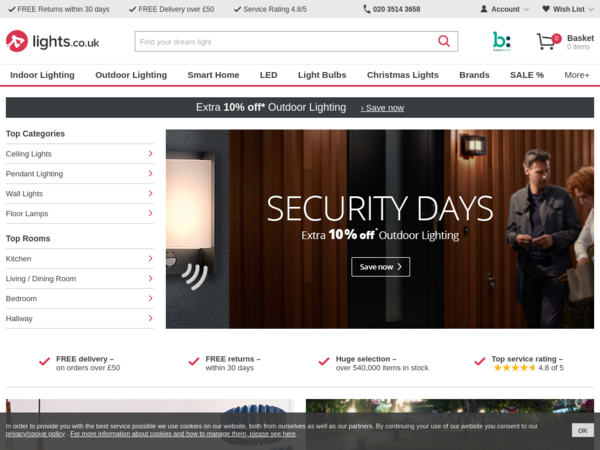Expand the Account dropdown arrow

coord(526,9)
